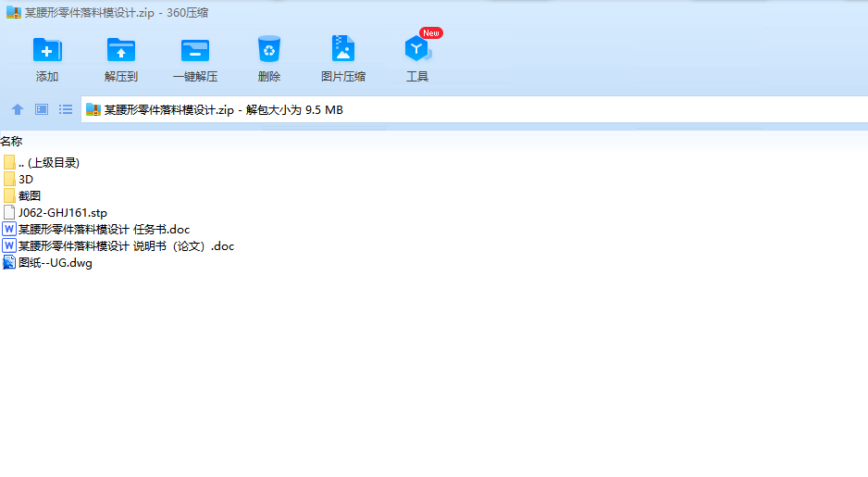Click the archive icon in the address bar
The height and width of the screenshot is (477, 868).
(x=93, y=109)
